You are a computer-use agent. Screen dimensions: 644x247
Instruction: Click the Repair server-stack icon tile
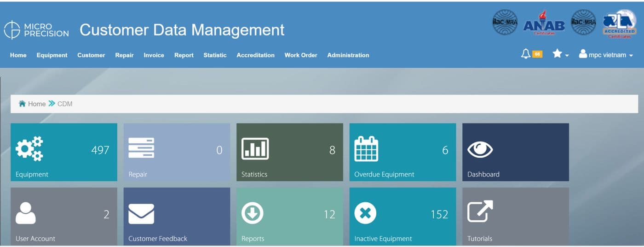177,152
